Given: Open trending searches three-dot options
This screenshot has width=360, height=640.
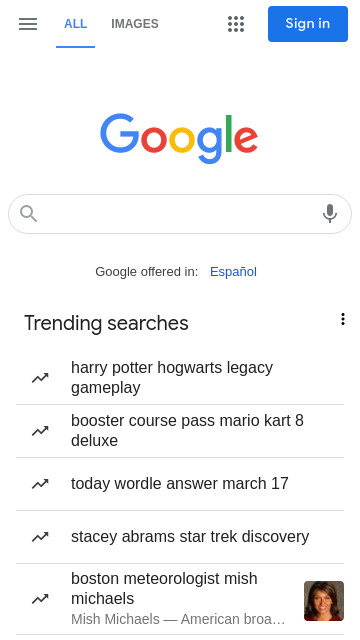Looking at the screenshot, I should 343,319.
